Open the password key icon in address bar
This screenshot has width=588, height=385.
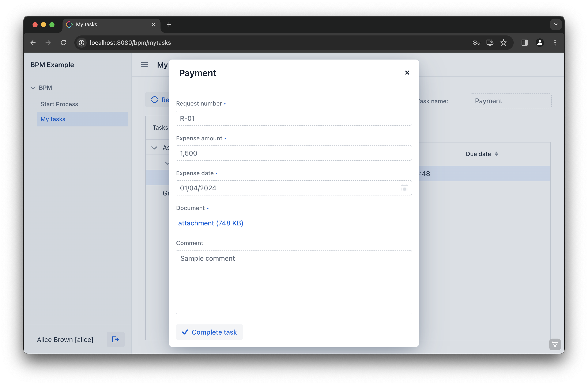click(476, 43)
